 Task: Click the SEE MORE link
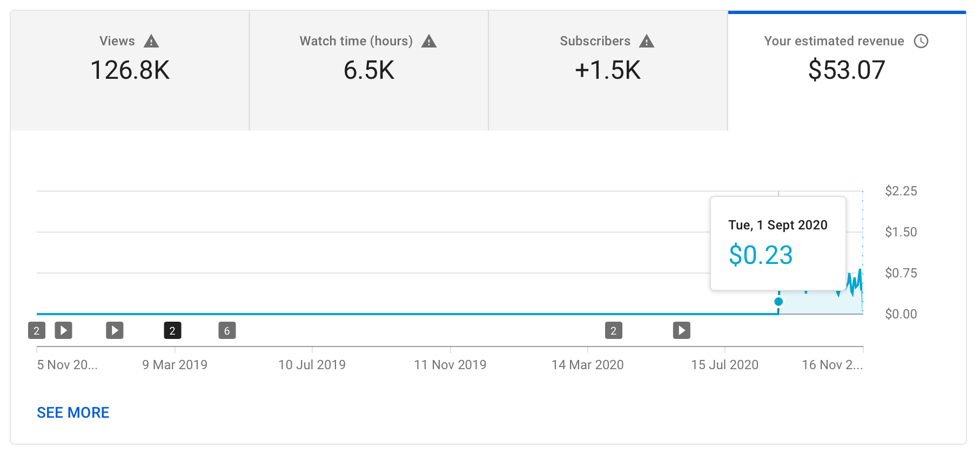pos(73,412)
